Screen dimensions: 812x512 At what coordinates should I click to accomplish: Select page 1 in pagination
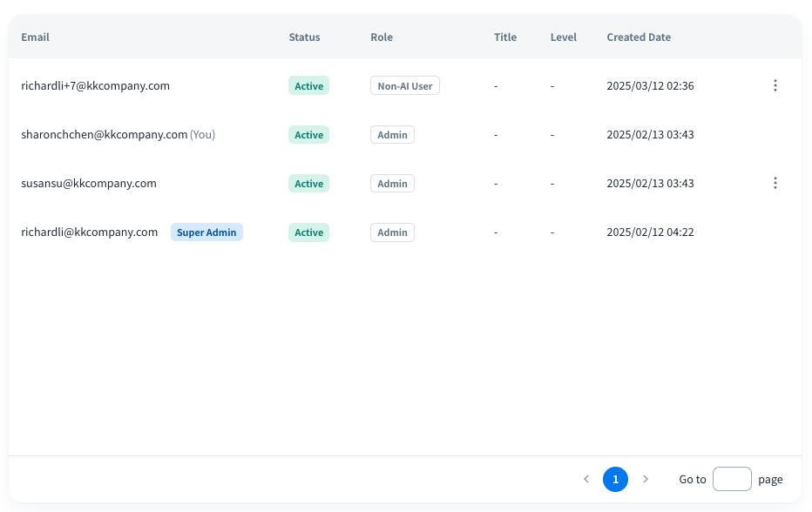[615, 479]
